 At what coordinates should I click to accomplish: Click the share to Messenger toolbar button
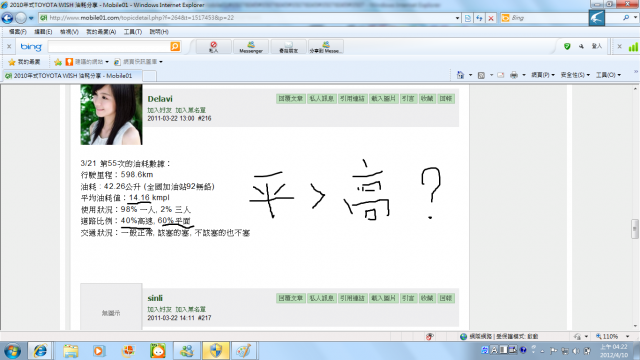[326, 47]
